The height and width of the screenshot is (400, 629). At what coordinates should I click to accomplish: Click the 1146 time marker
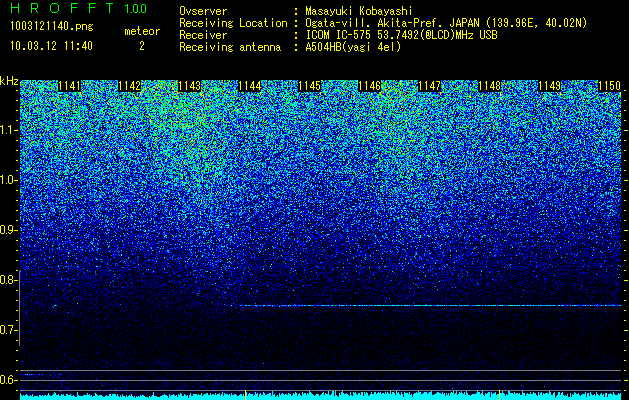click(x=369, y=86)
